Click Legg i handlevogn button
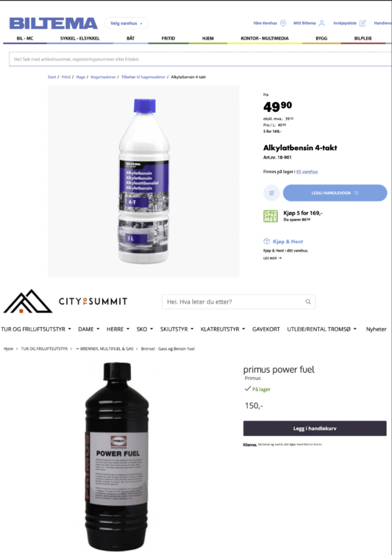The image size is (392, 555). pyautogui.click(x=335, y=193)
